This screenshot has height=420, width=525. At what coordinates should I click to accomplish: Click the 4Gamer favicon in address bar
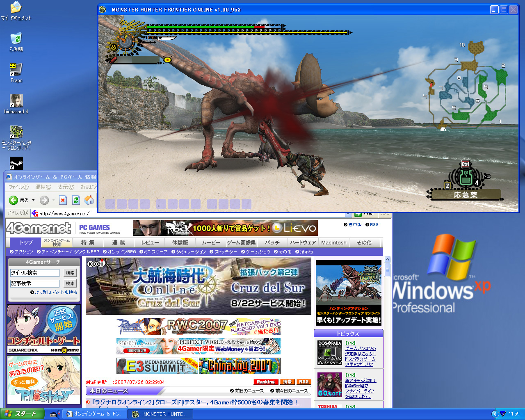coord(35,213)
